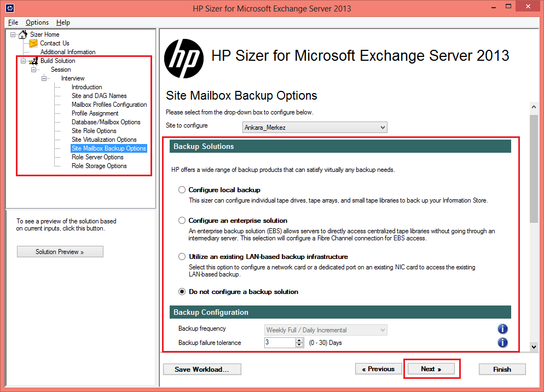Select Role Storage Options tree item
The image size is (544, 392).
click(99, 166)
